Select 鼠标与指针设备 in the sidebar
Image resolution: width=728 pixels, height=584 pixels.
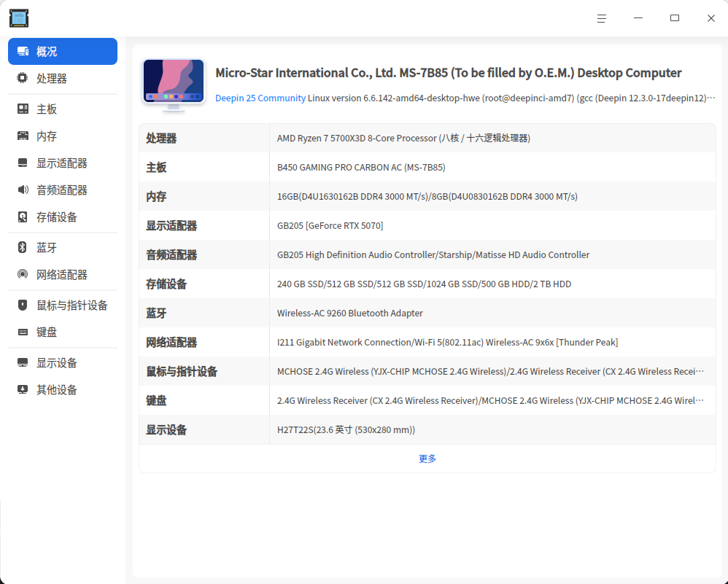63,305
